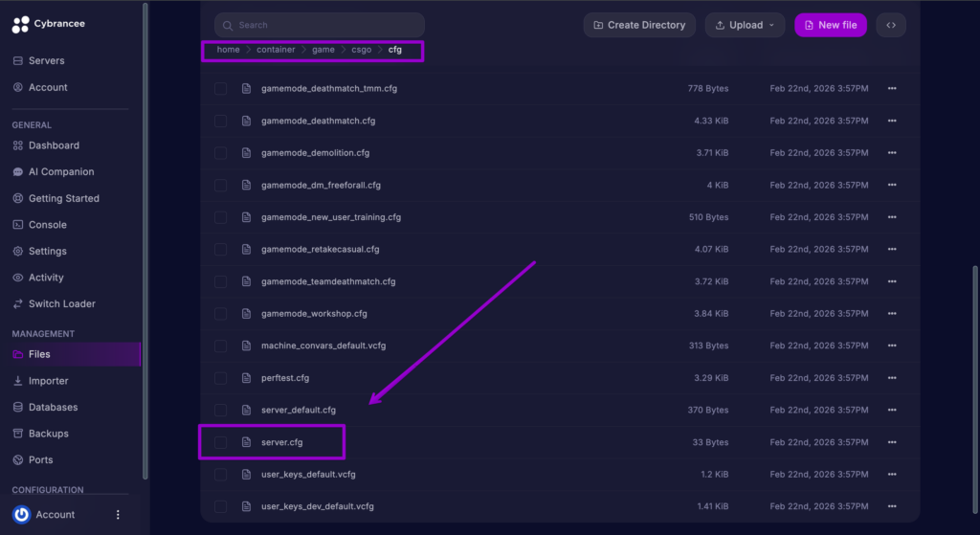Select the perftest.cfg checkbox
The width and height of the screenshot is (980, 535).
221,378
